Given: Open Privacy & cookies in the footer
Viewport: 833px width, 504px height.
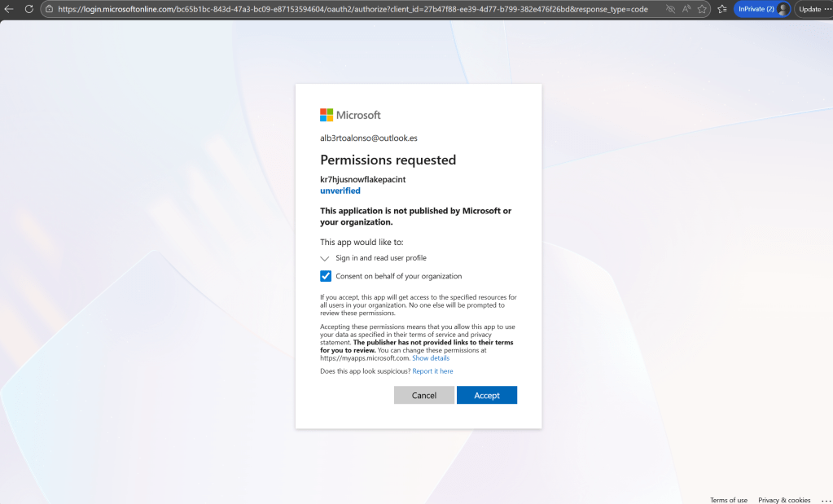Looking at the screenshot, I should [784, 500].
